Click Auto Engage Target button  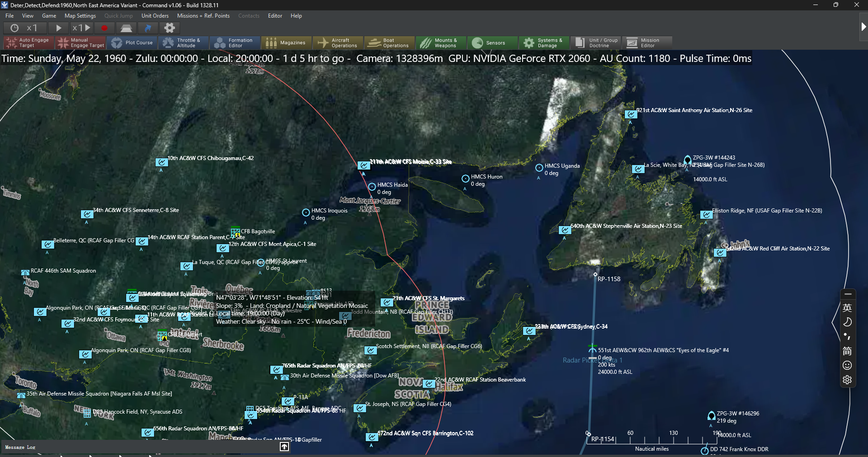(29, 43)
